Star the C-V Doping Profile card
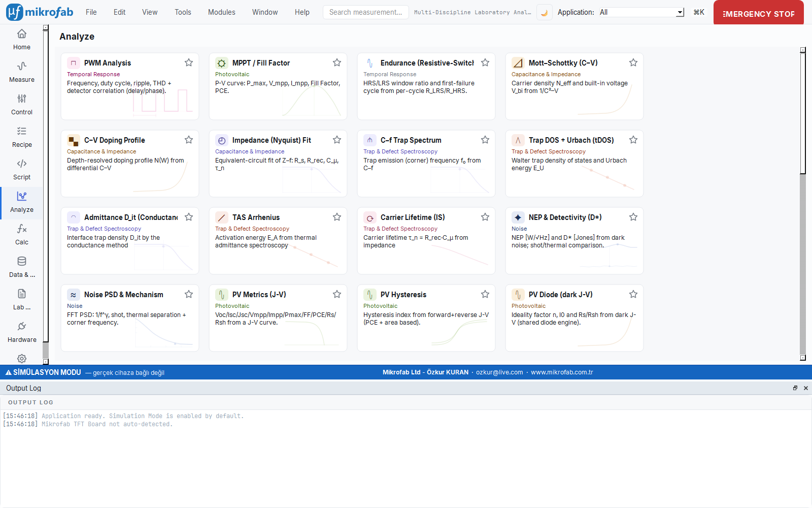 point(189,140)
